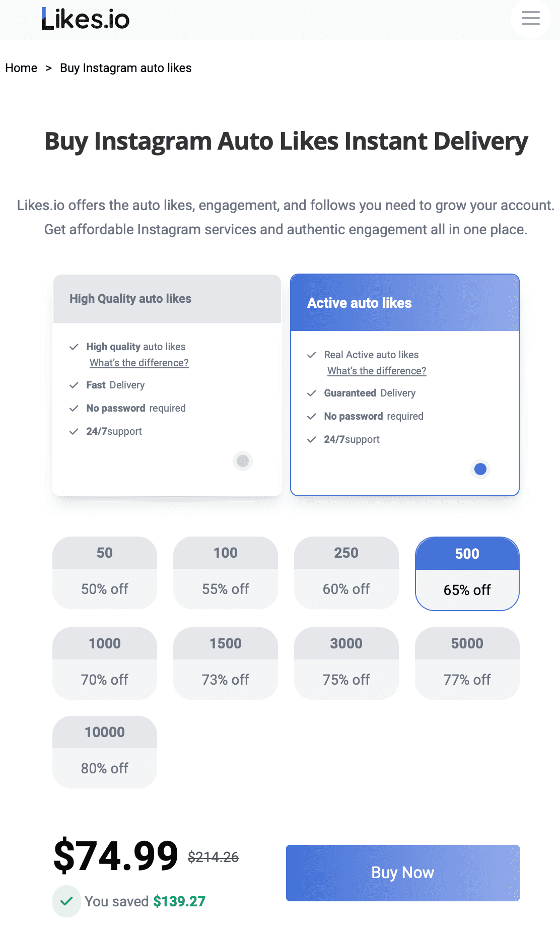The width and height of the screenshot is (560, 925).
Task: Click the Likes.io logo
Action: click(85, 19)
